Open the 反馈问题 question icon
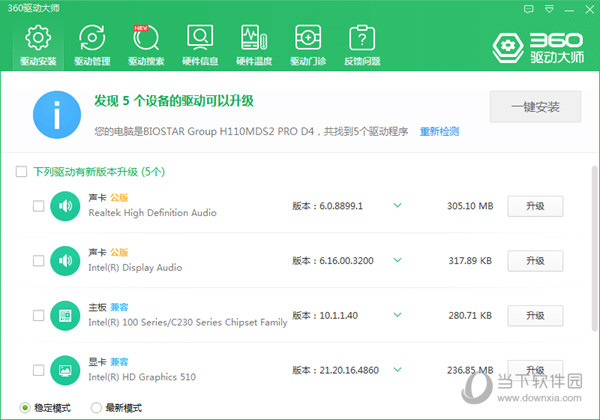The height and width of the screenshot is (420, 600). click(361, 39)
